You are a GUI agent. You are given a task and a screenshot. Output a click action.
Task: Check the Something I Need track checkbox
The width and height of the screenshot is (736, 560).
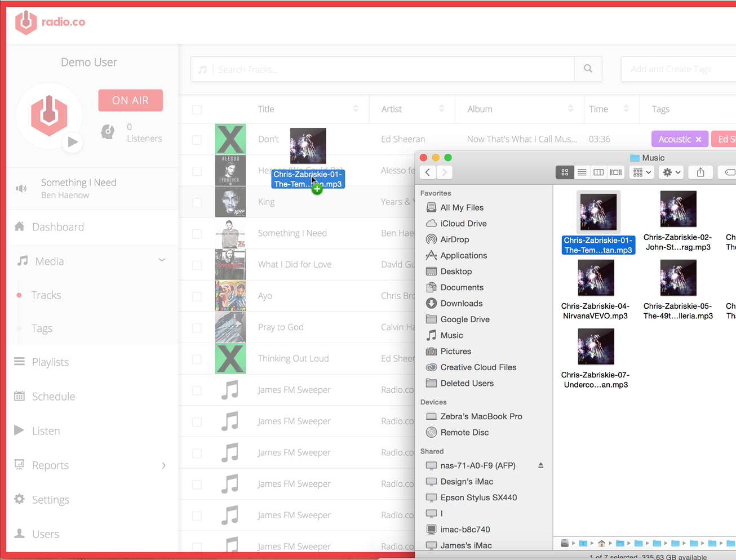[197, 233]
